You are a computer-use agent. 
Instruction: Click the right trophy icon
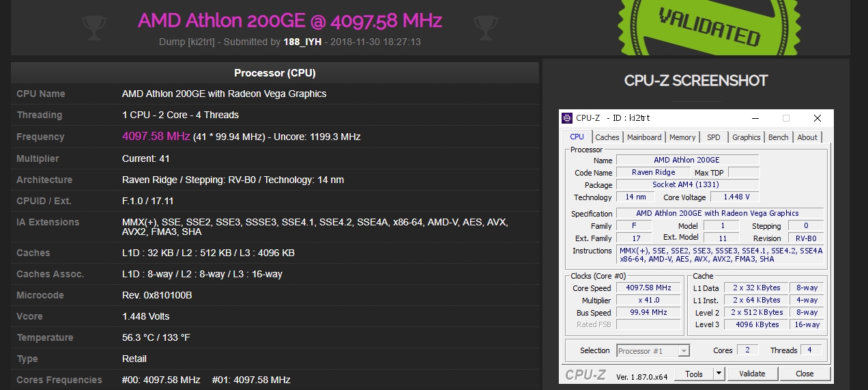[x=485, y=27]
